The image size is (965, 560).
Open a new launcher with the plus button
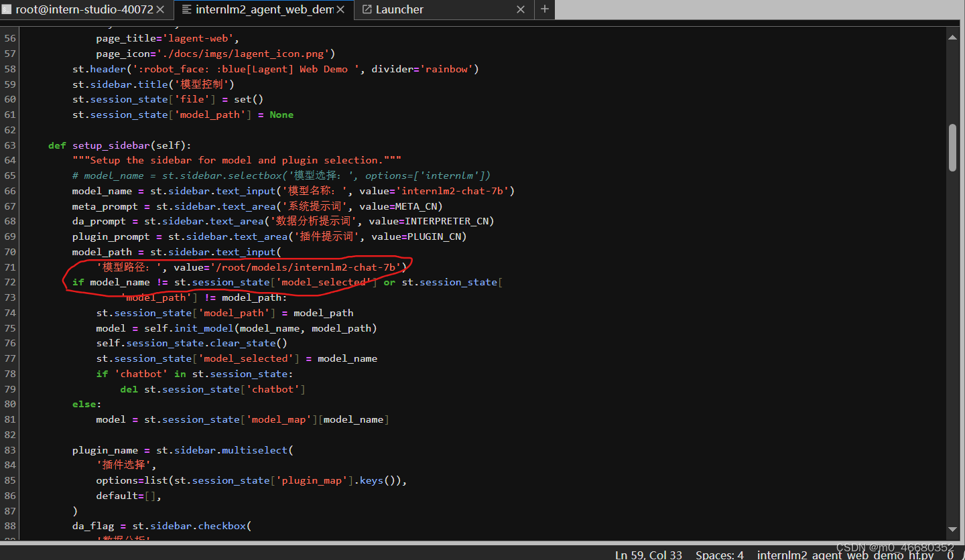point(544,9)
